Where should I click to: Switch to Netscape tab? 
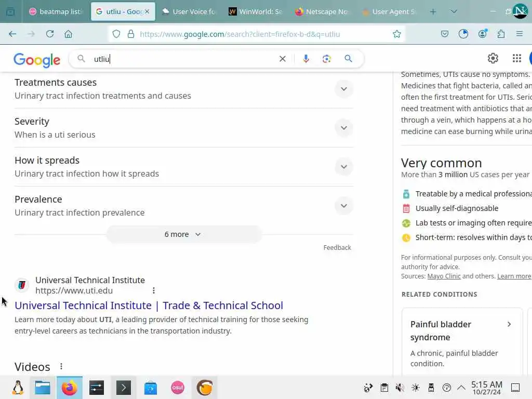(x=322, y=11)
